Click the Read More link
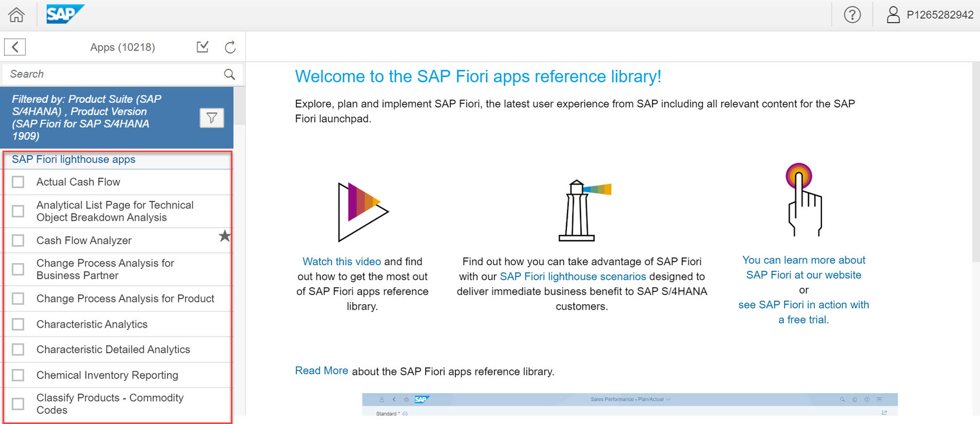980x424 pixels. coord(321,370)
